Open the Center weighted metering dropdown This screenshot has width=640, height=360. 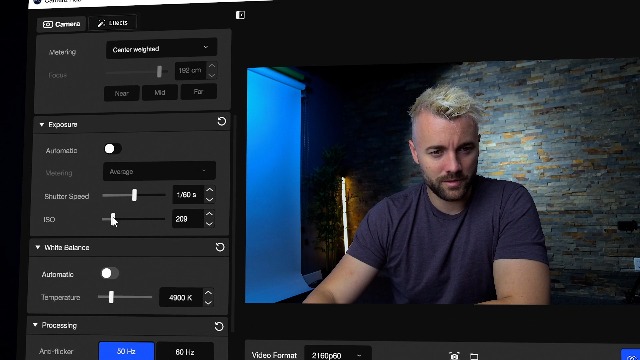[161, 49]
